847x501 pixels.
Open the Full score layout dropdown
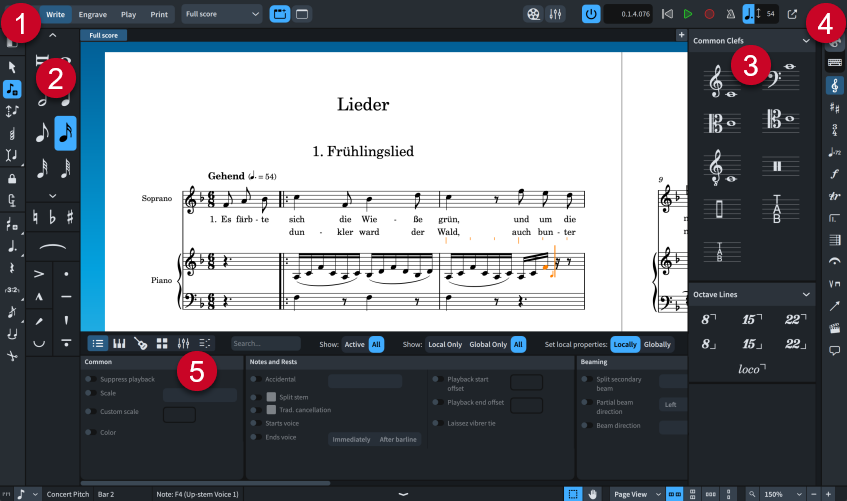point(222,14)
